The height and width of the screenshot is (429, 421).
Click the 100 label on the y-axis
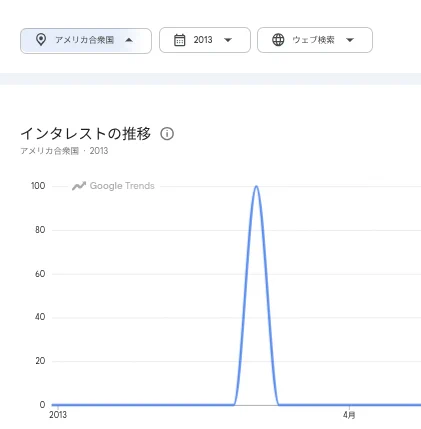point(38,186)
